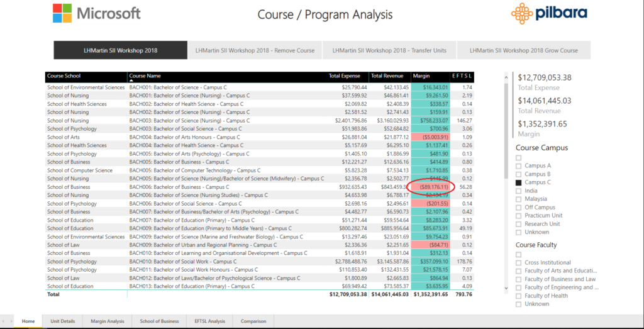Check the Campus B checkbox

point(518,174)
